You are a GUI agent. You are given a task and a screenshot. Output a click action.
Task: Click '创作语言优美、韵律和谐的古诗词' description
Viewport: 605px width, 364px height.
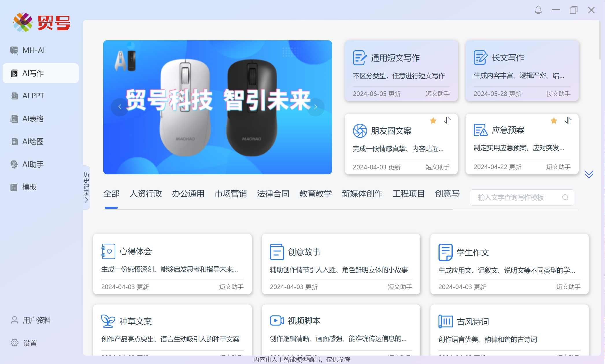point(488,339)
